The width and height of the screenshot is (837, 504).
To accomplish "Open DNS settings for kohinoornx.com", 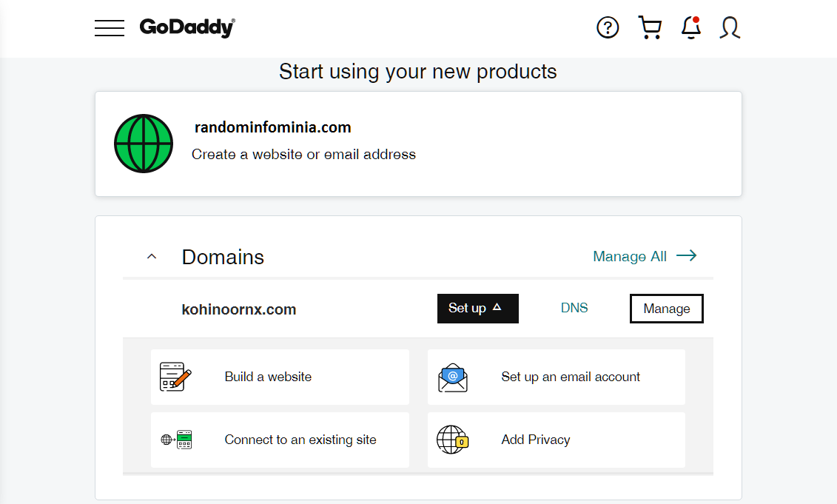I will (574, 308).
